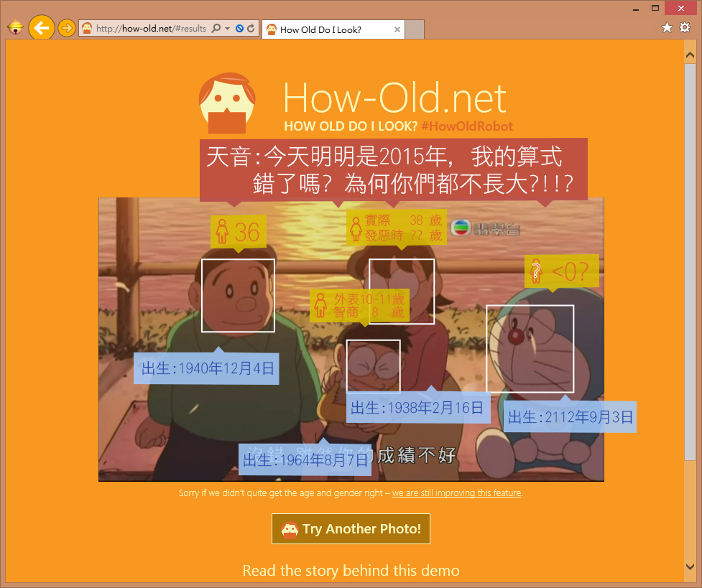The width and height of the screenshot is (702, 588).
Task: Click the blue stop-loading icon in address bar
Action: pos(239,28)
